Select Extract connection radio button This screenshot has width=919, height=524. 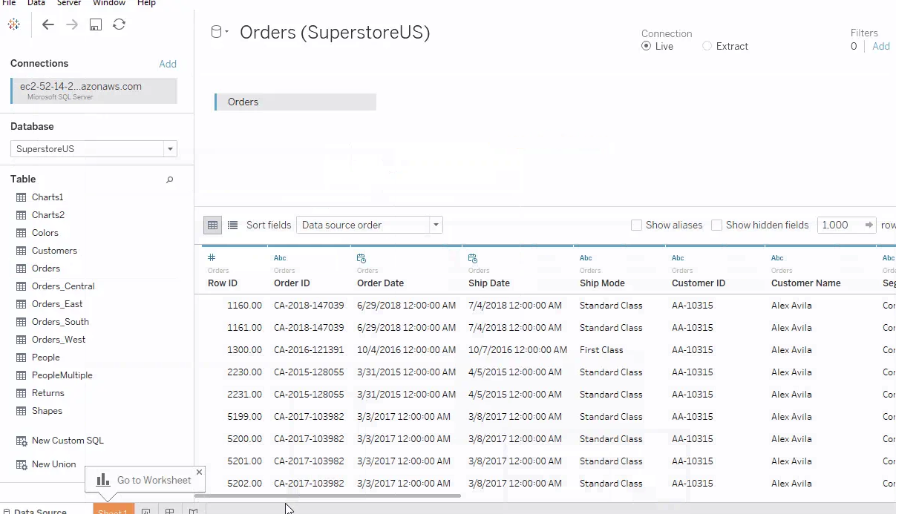[707, 46]
